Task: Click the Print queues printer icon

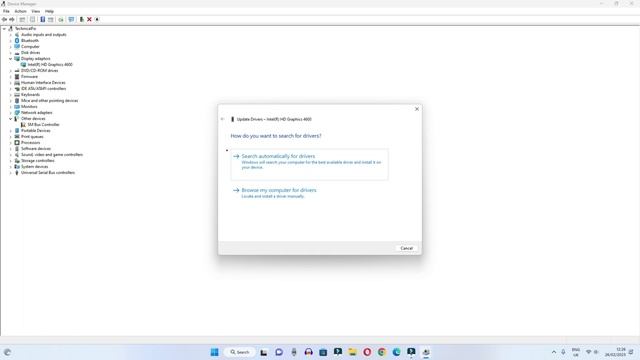Action: (x=17, y=137)
